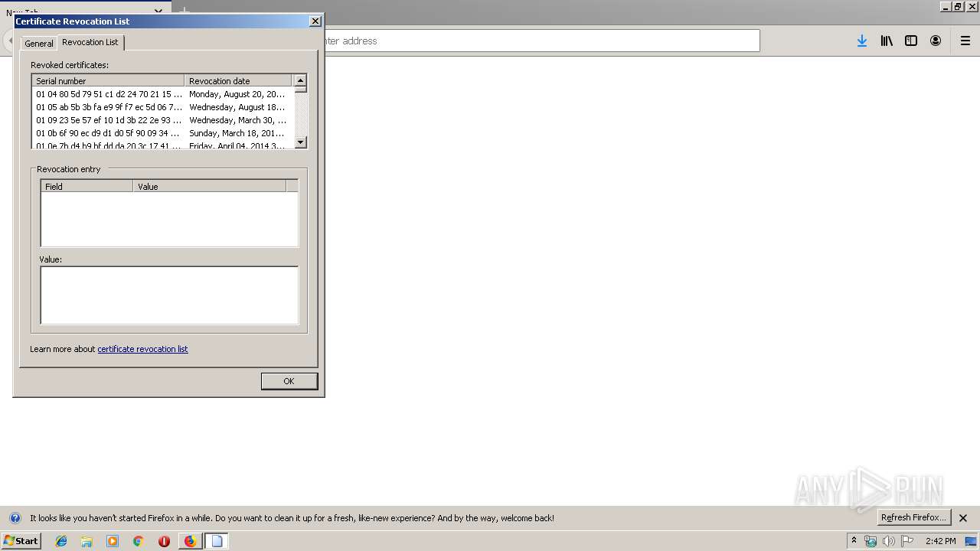Click inside the Value text box
Viewport: 980px width, 551px height.
169,295
